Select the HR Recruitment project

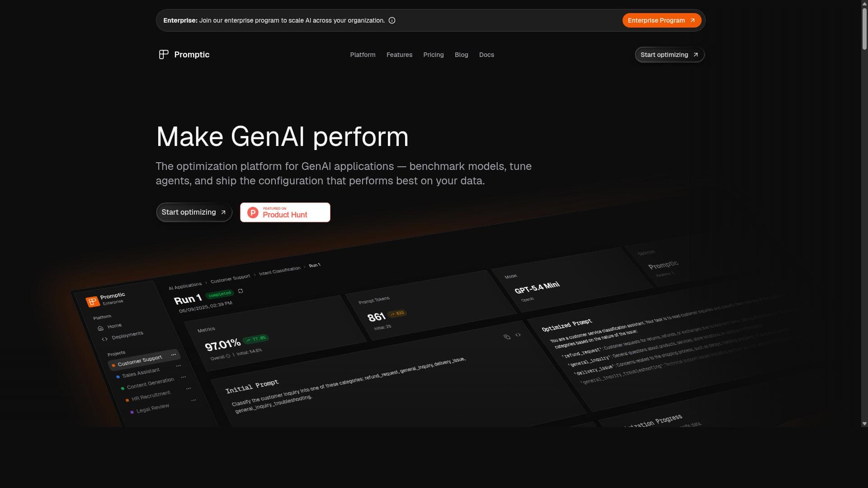coord(151,396)
